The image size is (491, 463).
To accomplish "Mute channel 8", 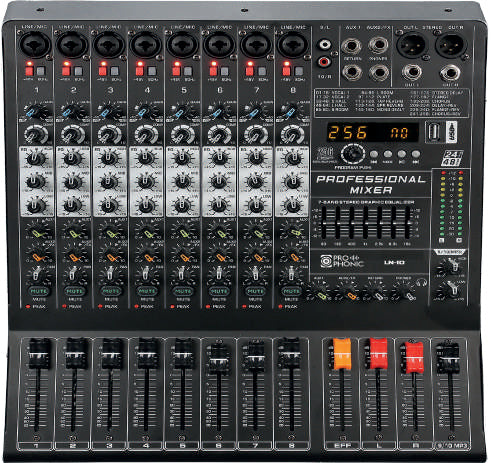I will click(x=291, y=291).
